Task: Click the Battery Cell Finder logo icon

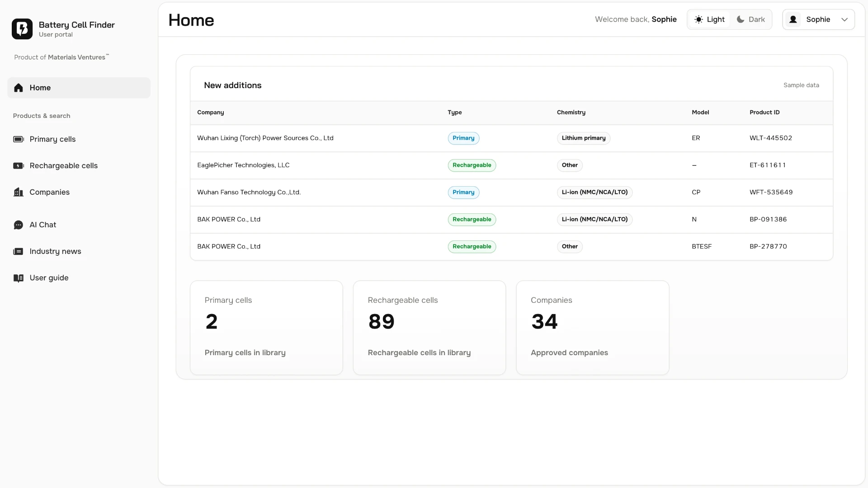Action: point(22,29)
